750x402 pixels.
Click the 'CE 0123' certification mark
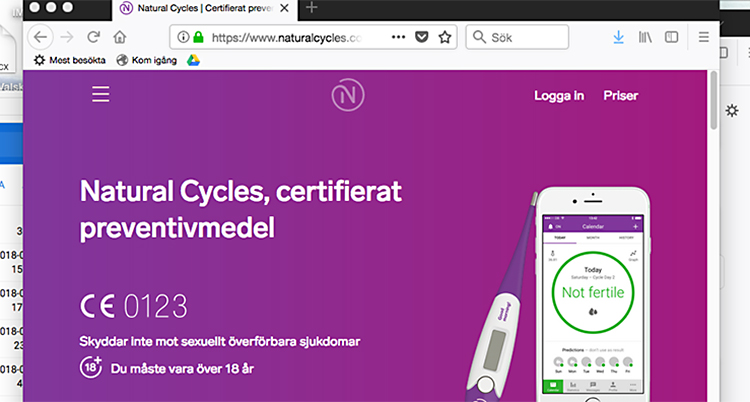point(133,306)
